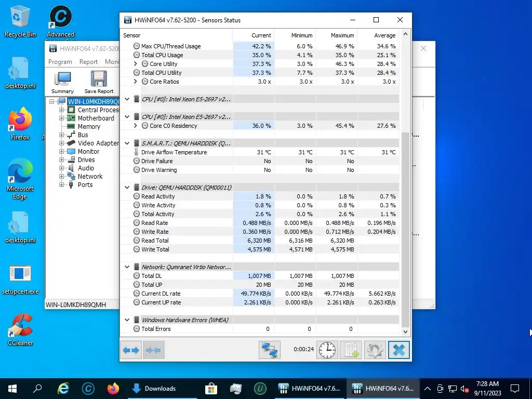The height and width of the screenshot is (399, 532).
Task: Collapse the S.M.A.R.T. QEMU HARDDISK section
Action: tap(127, 143)
